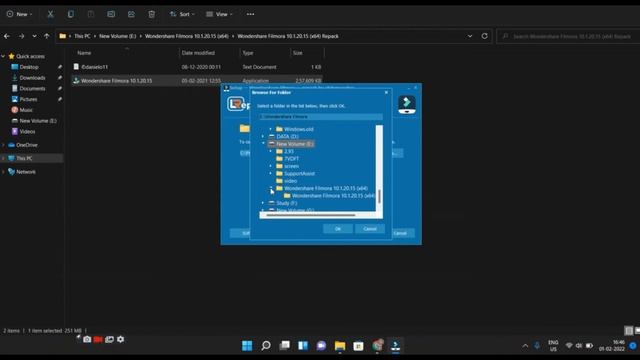This screenshot has height=360, width=640.
Task: Collapse the Quick access section
Action: pos(3,56)
